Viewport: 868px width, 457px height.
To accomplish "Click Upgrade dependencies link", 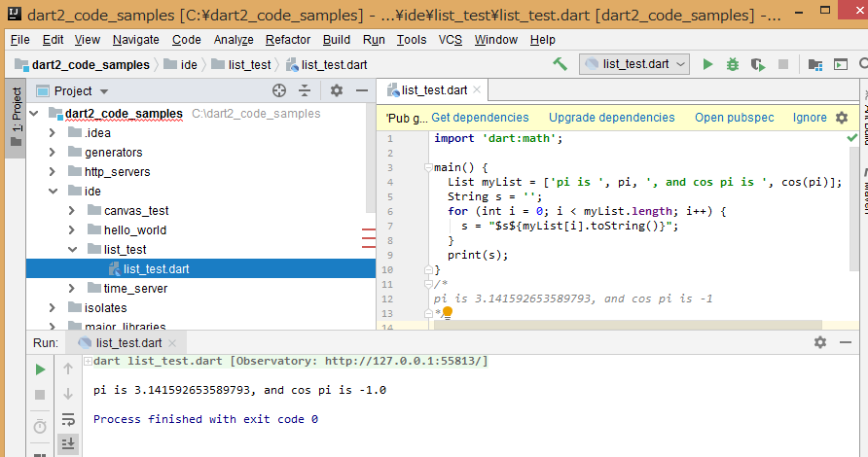I will (612, 118).
